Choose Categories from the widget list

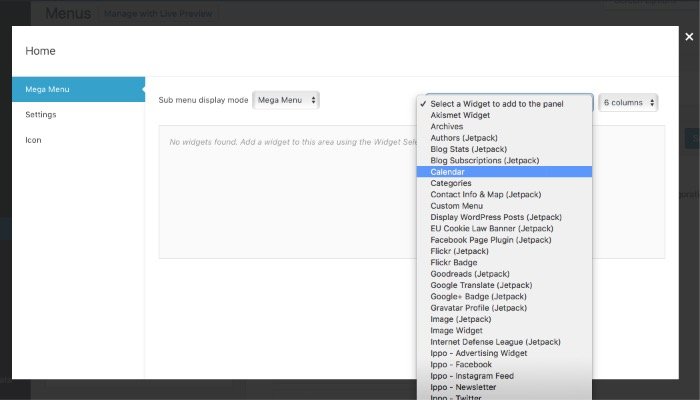click(450, 183)
